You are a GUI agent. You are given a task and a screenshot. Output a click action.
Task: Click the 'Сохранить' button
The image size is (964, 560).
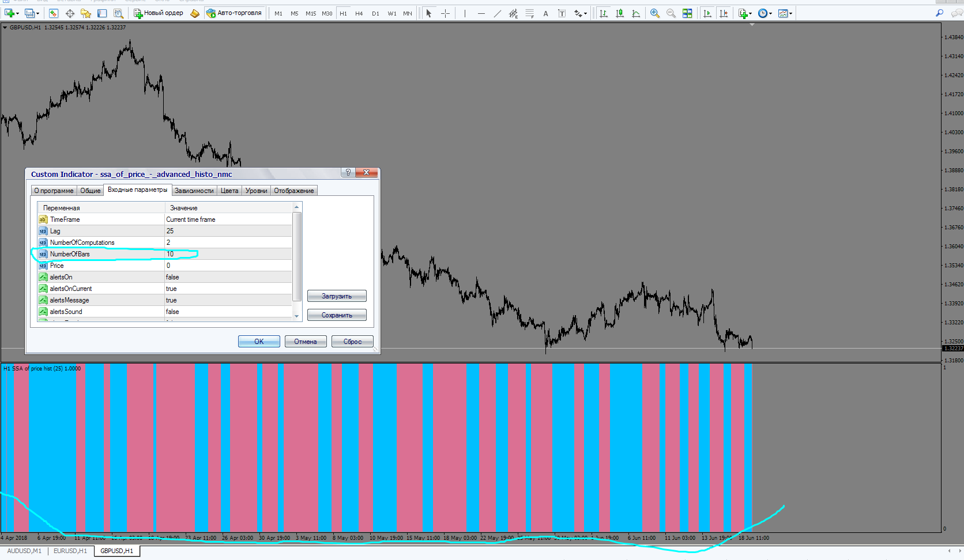pos(337,315)
